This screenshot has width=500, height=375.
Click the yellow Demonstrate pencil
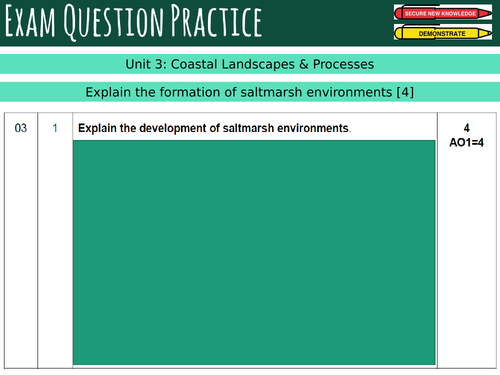(443, 33)
